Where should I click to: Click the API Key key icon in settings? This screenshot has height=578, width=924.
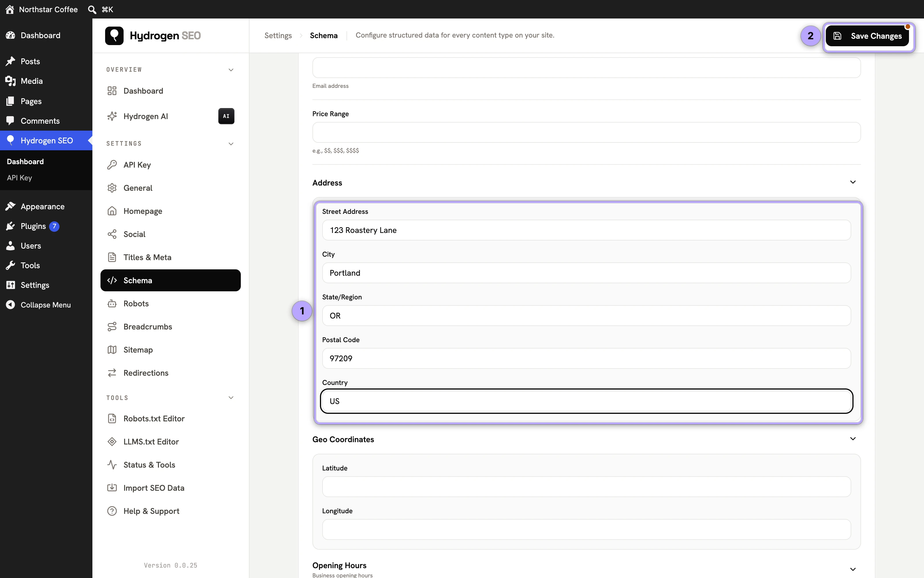point(112,165)
